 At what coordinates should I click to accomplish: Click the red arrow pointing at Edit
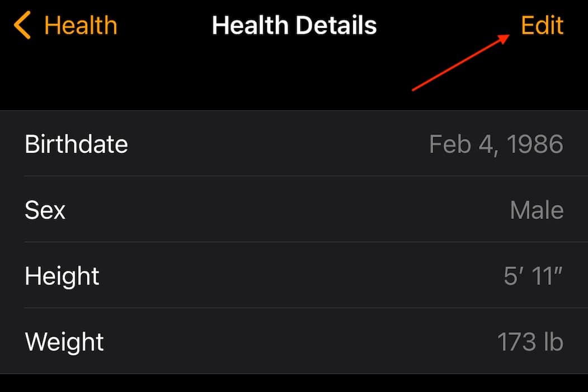(x=461, y=62)
